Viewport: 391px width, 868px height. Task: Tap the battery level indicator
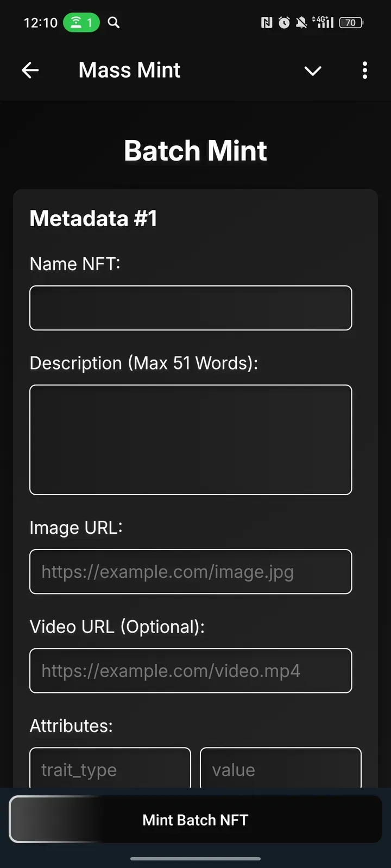coord(351,23)
